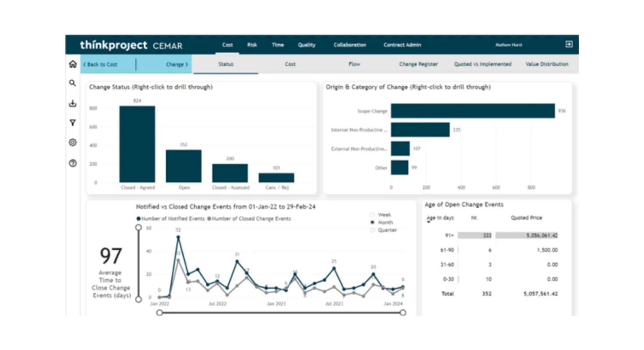Image resolution: width=644 pixels, height=350 pixels.
Task: Open the Filter icon in sidebar
Action: pyautogui.click(x=72, y=123)
